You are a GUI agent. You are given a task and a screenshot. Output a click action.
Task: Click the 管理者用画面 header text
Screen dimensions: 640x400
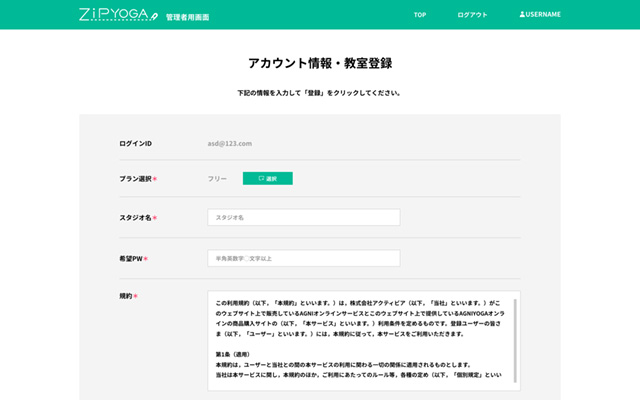[188, 17]
